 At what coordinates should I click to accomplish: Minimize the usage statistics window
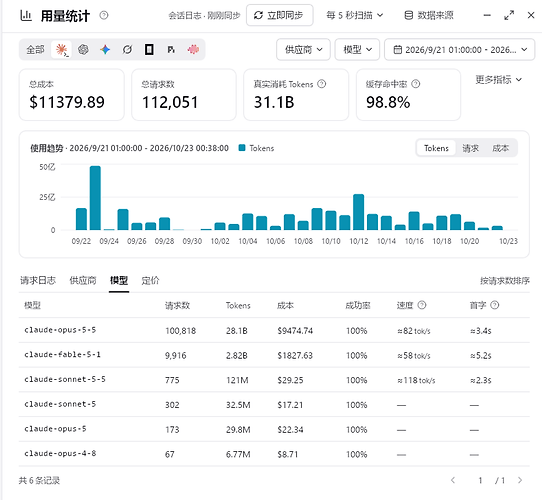487,15
